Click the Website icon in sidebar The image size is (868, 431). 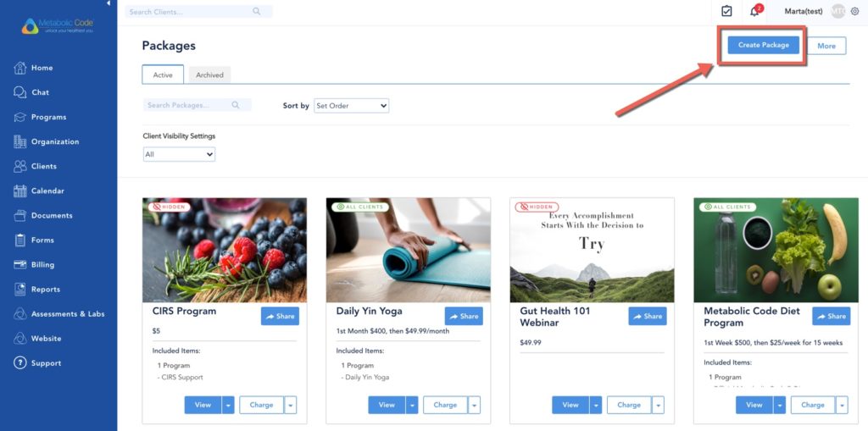pos(20,338)
